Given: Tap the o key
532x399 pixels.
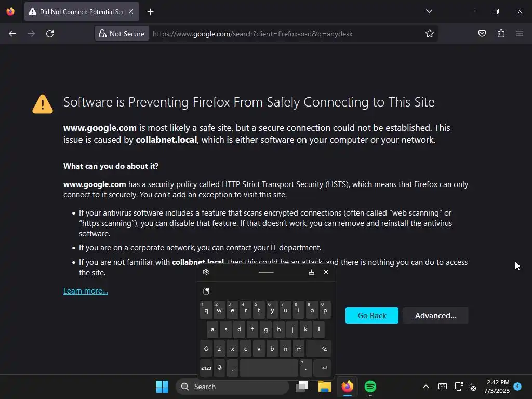Looking at the screenshot, I should pyautogui.click(x=312, y=310).
